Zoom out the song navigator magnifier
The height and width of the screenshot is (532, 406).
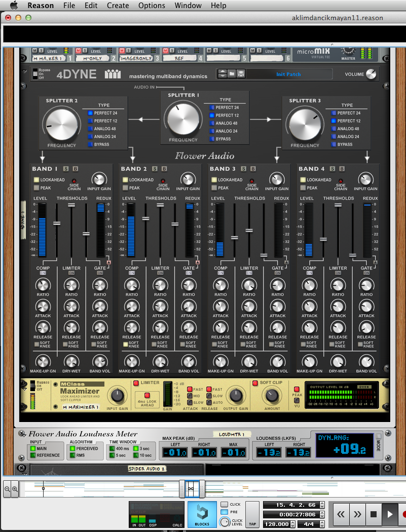[7, 489]
